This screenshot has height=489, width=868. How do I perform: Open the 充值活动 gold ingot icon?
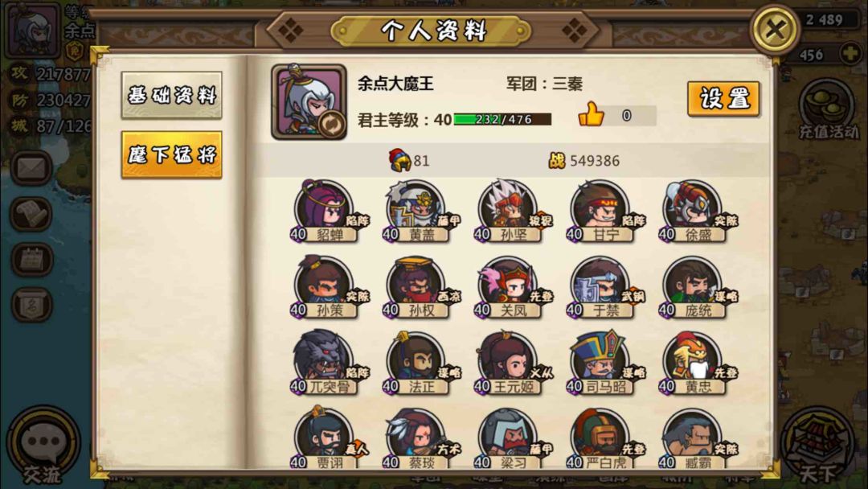click(x=828, y=109)
